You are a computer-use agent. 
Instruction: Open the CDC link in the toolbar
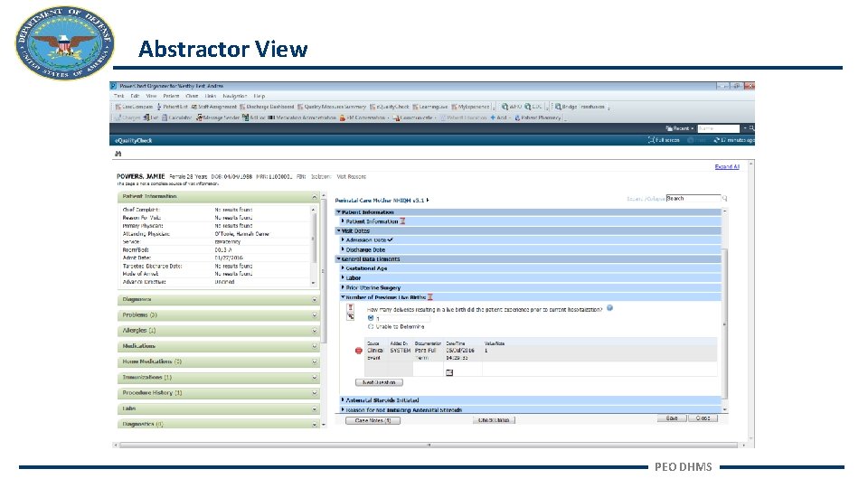tap(533, 107)
